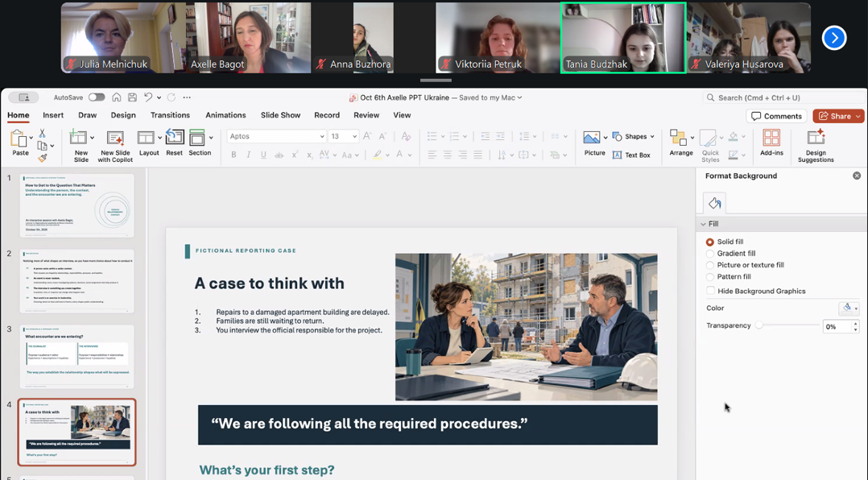Show more participants with the blue arrow
Viewport: 868px width, 480px height.
(833, 38)
